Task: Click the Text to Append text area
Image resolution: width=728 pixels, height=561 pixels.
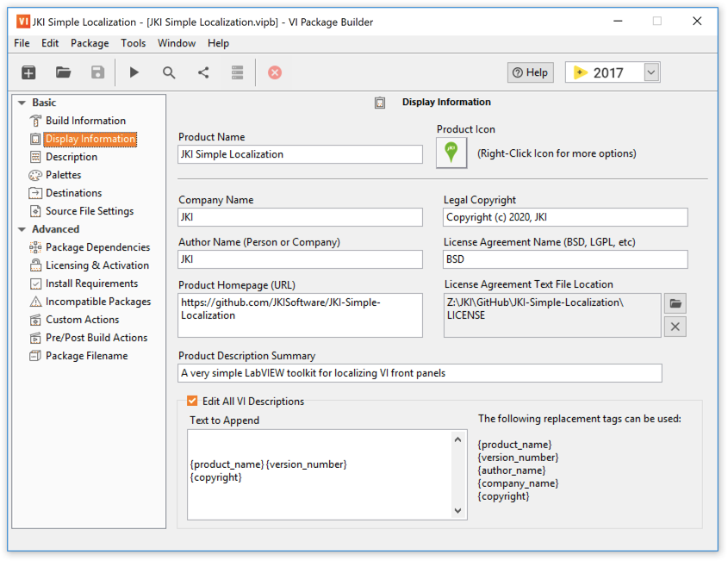Action: 320,475
